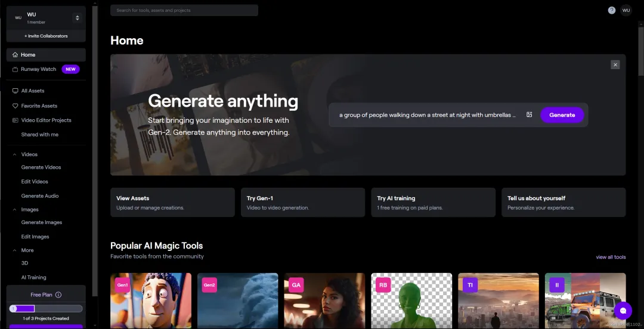Click the Gen-2 prompt text field

point(427,115)
